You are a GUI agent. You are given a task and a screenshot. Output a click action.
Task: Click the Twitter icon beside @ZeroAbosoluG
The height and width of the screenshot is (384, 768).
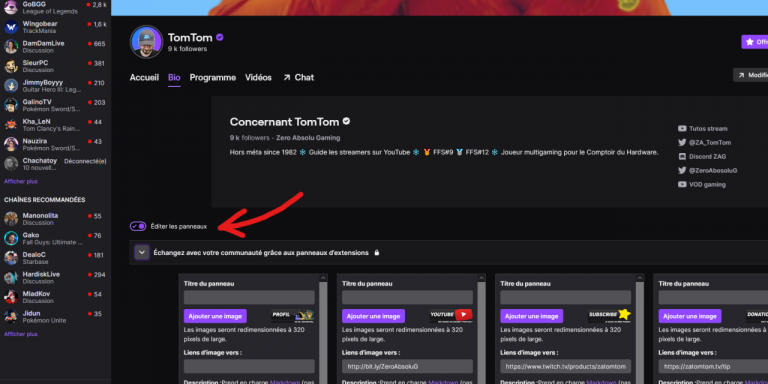(682, 170)
